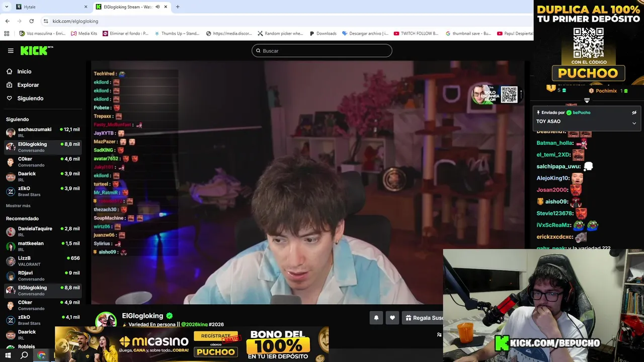
Task: Click the heart follow button
Action: 392,318
